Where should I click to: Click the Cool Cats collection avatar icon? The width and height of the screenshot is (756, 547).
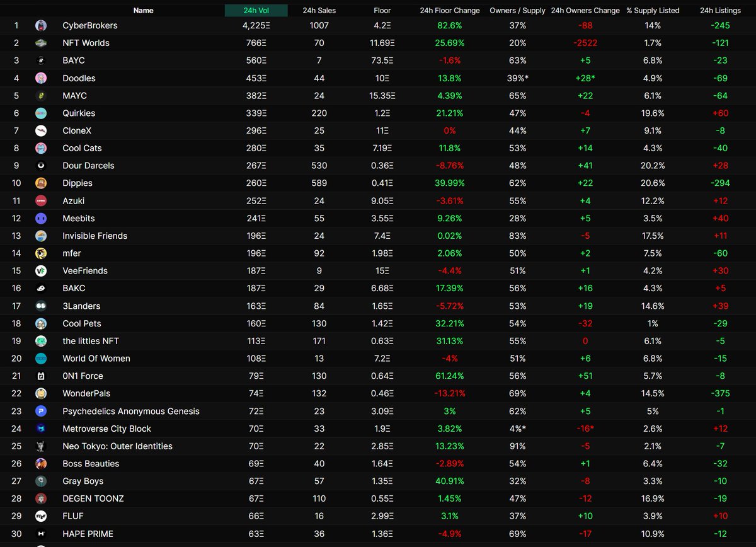(x=41, y=148)
